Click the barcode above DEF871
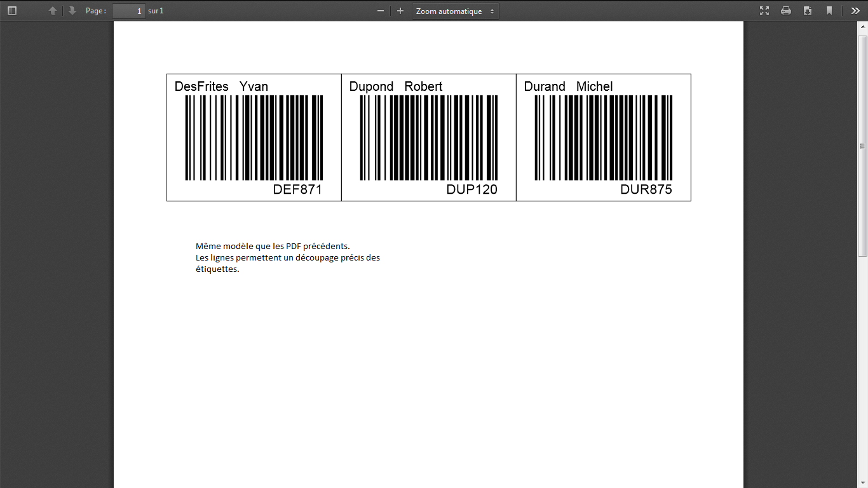The image size is (868, 488). coord(254,138)
